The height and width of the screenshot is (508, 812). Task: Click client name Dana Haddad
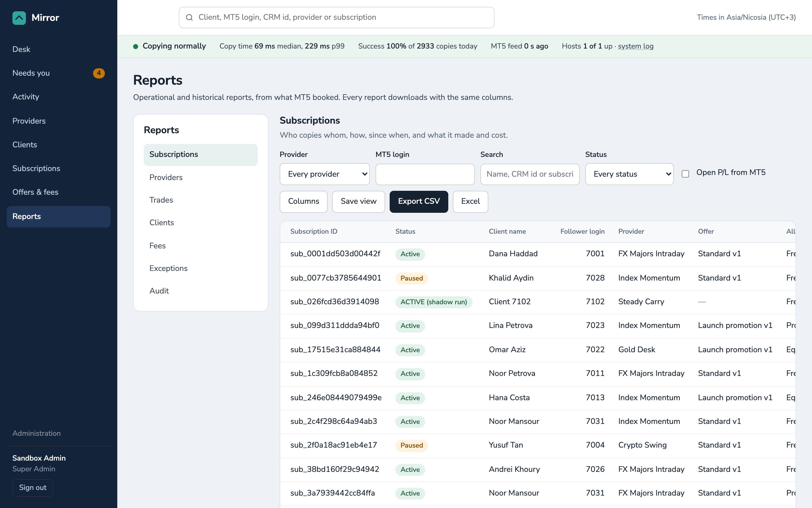tap(513, 254)
